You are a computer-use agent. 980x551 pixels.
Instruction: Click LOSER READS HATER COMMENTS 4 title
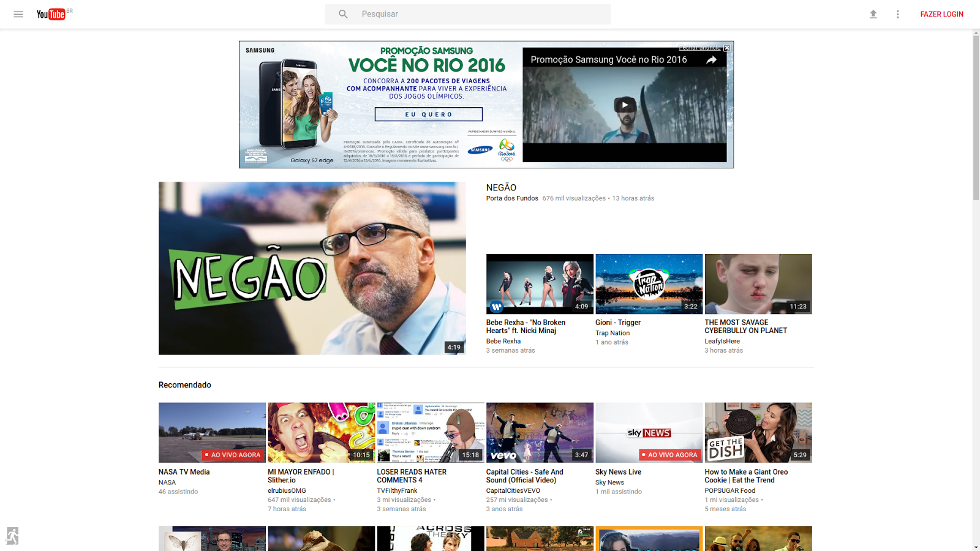[412, 476]
